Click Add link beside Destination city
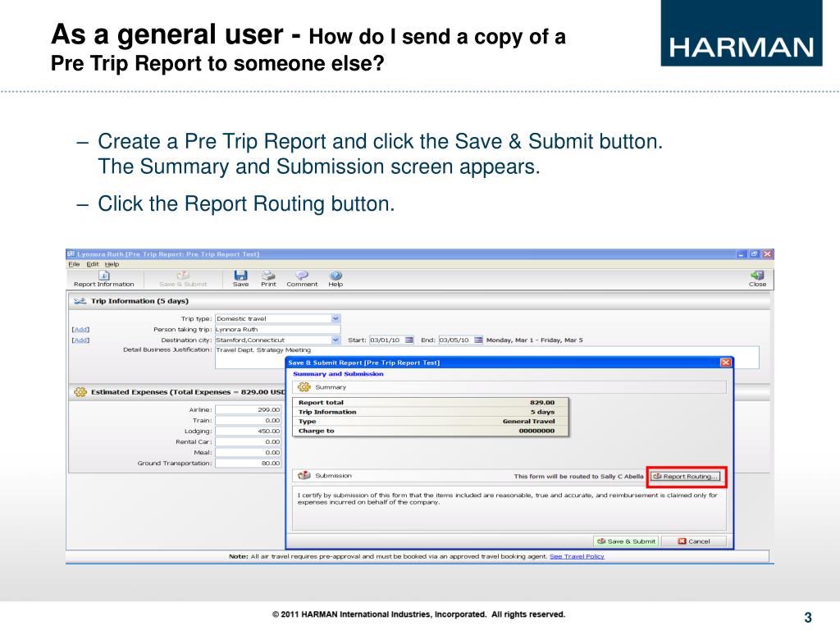The image size is (840, 630). click(x=81, y=340)
